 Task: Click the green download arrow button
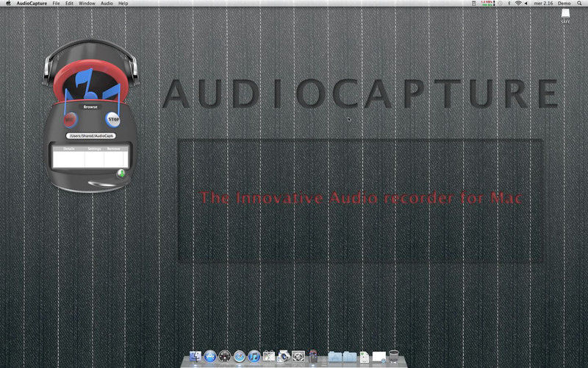(x=121, y=174)
